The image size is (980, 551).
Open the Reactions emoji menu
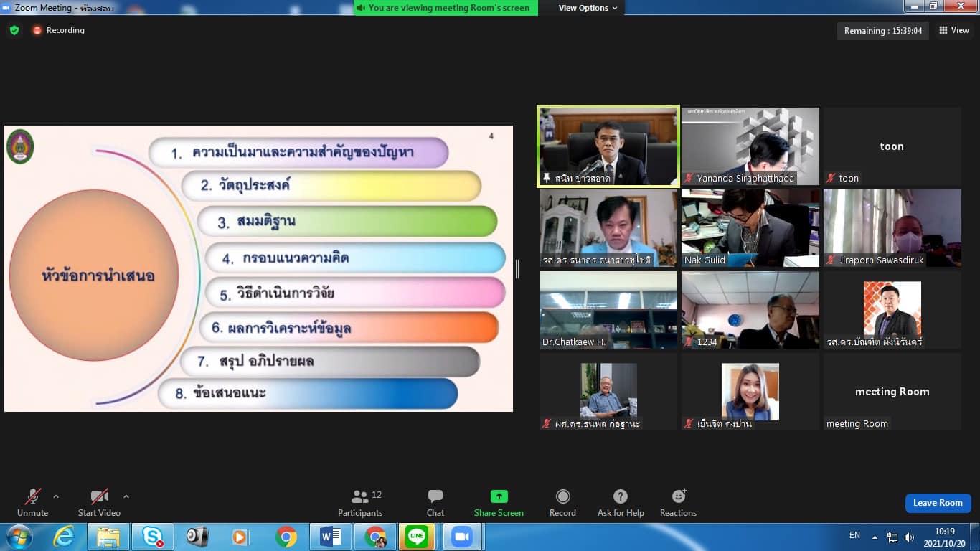pyautogui.click(x=678, y=496)
